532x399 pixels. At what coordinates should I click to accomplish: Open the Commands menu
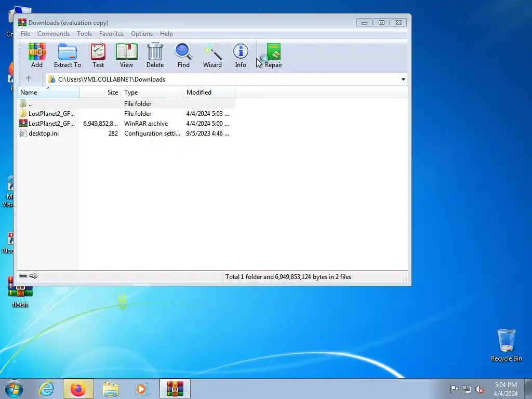coord(54,34)
